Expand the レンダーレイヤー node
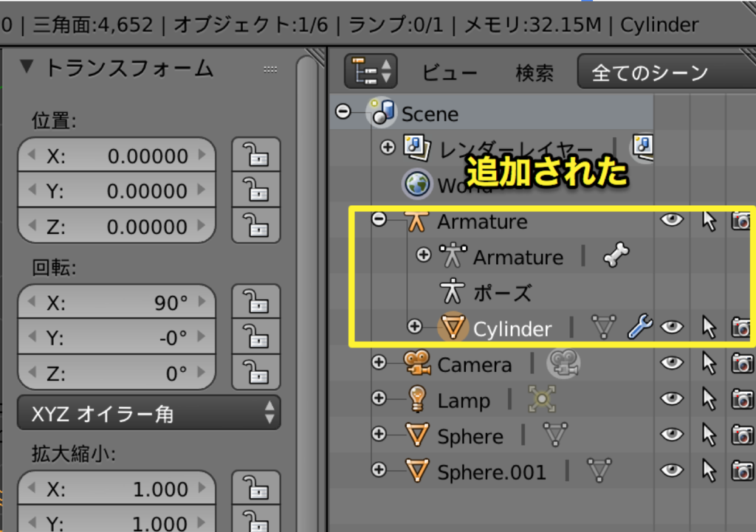The width and height of the screenshot is (756, 532). [388, 147]
